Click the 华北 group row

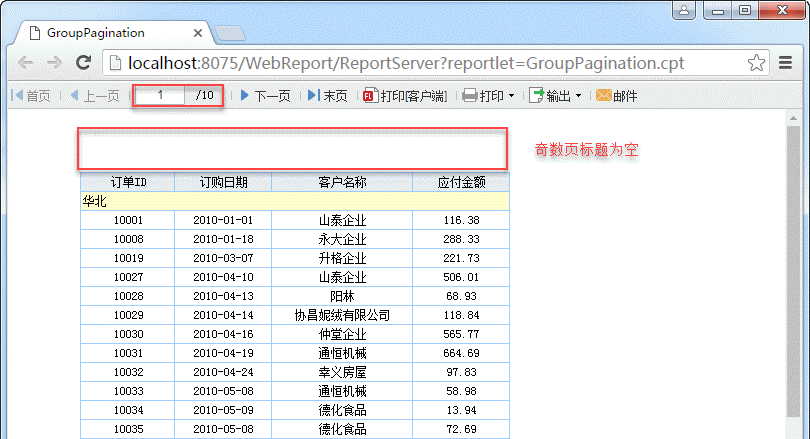point(295,201)
